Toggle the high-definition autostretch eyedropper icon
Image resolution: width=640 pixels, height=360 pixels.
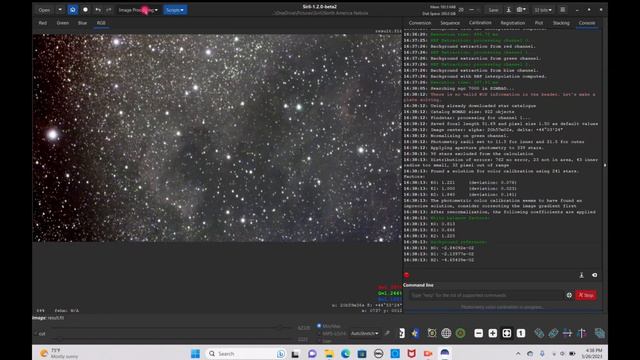[387, 333]
